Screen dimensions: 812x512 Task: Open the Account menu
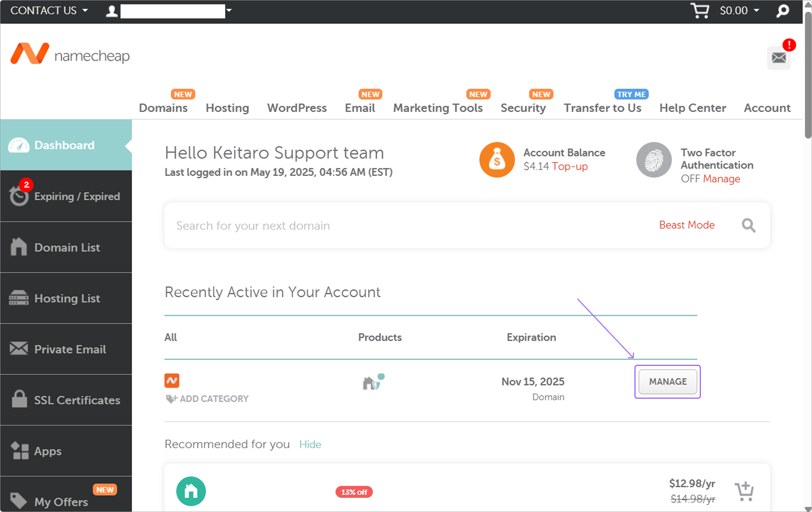coord(767,108)
